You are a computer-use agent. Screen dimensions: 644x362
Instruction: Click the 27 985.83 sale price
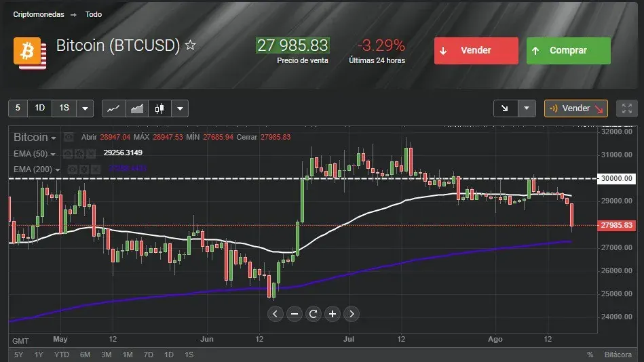(292, 45)
